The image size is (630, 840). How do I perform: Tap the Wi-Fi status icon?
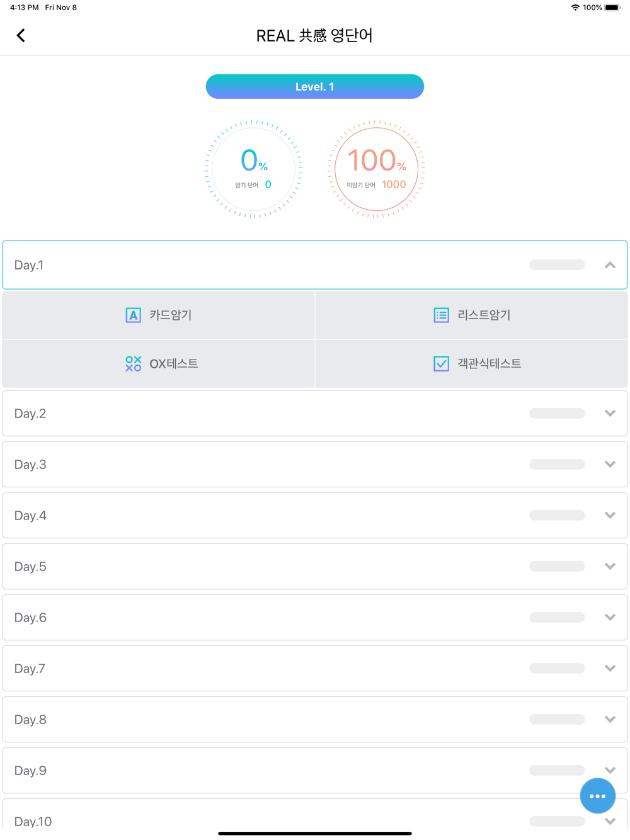(x=575, y=8)
